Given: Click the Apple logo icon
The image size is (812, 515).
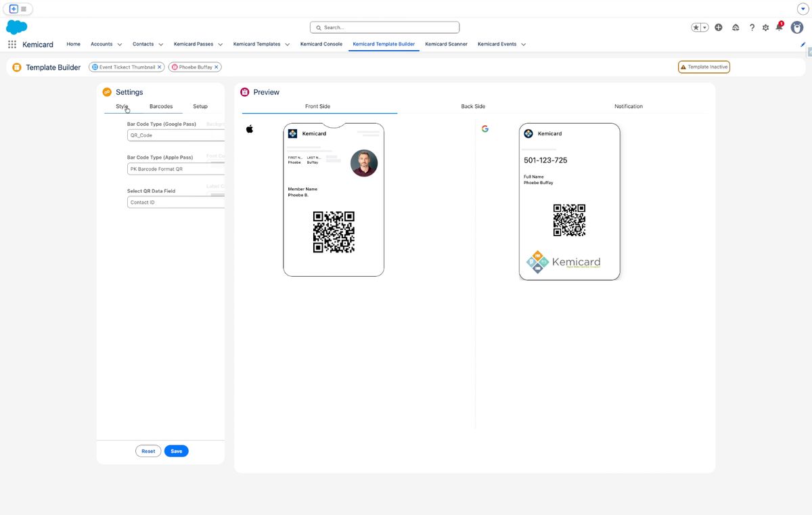Looking at the screenshot, I should coord(250,129).
